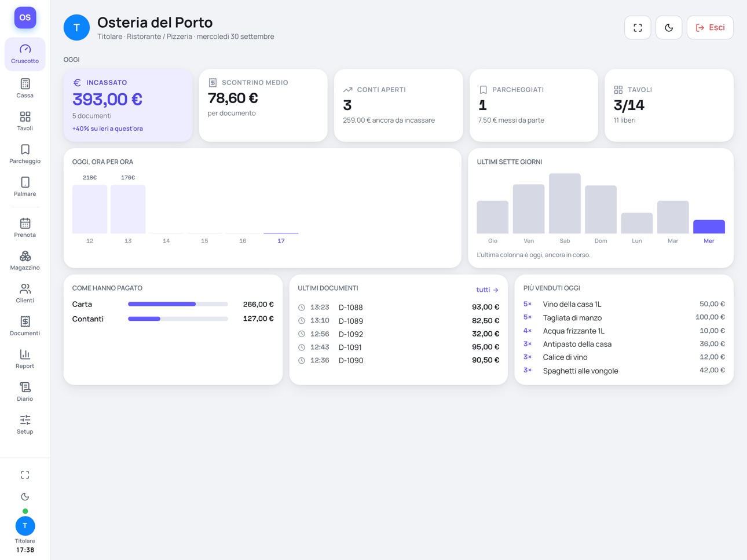Image resolution: width=747 pixels, height=560 pixels.
Task: Click the 266,00 € Carta amount
Action: tap(258, 304)
